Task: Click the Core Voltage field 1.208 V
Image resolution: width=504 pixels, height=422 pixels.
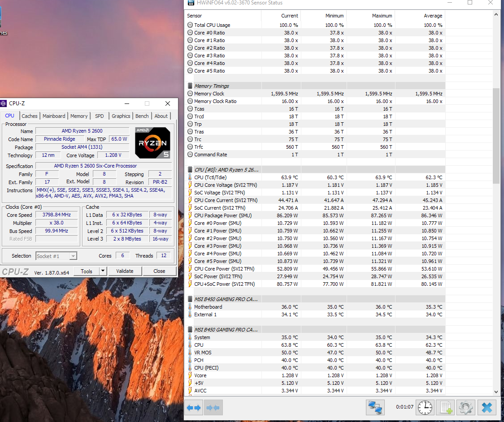Action: coord(113,155)
